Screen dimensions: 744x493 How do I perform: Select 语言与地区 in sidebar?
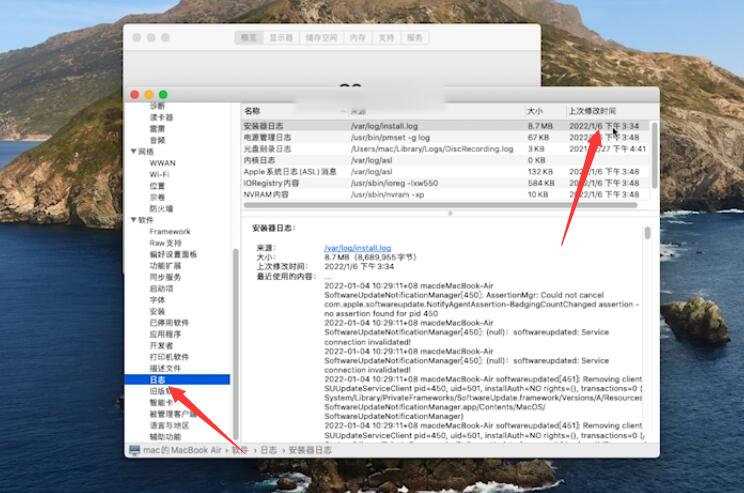(169, 425)
